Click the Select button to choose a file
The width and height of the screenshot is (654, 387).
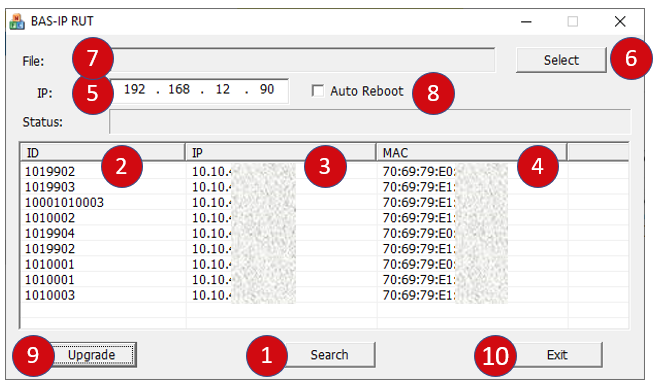pyautogui.click(x=561, y=60)
